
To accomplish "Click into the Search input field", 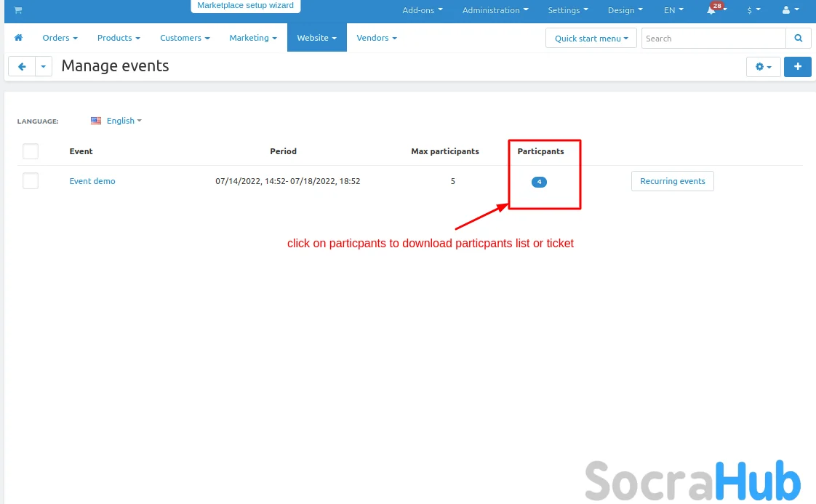I will (x=713, y=38).
